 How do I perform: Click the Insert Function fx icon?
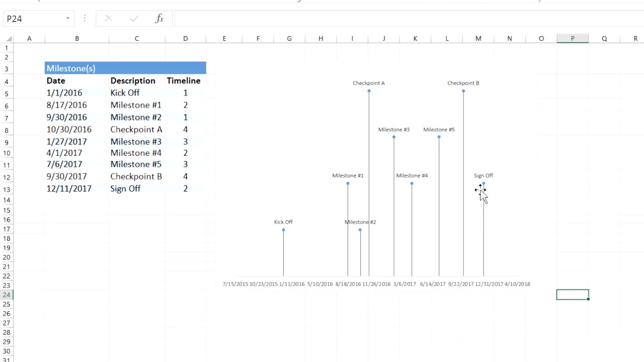point(159,19)
